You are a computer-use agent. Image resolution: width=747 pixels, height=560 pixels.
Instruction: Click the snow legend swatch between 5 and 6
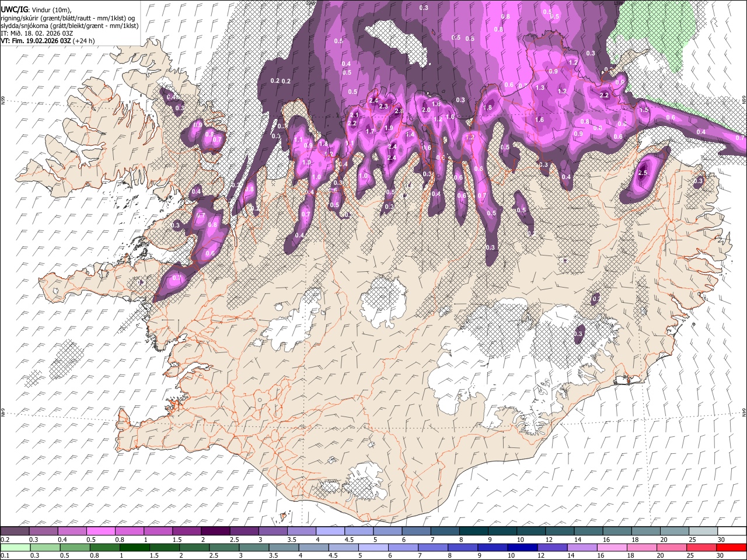(x=387, y=531)
